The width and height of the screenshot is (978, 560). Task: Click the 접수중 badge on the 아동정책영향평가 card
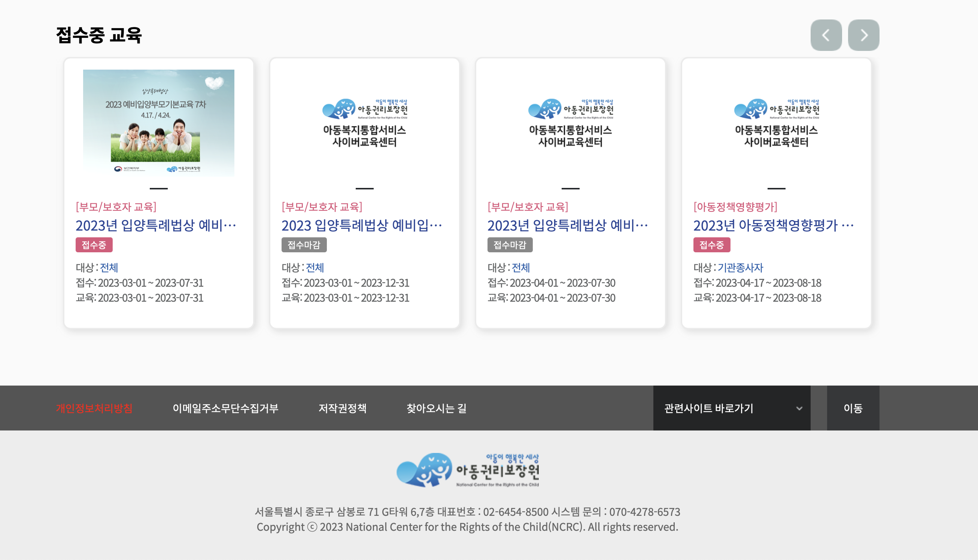click(711, 244)
